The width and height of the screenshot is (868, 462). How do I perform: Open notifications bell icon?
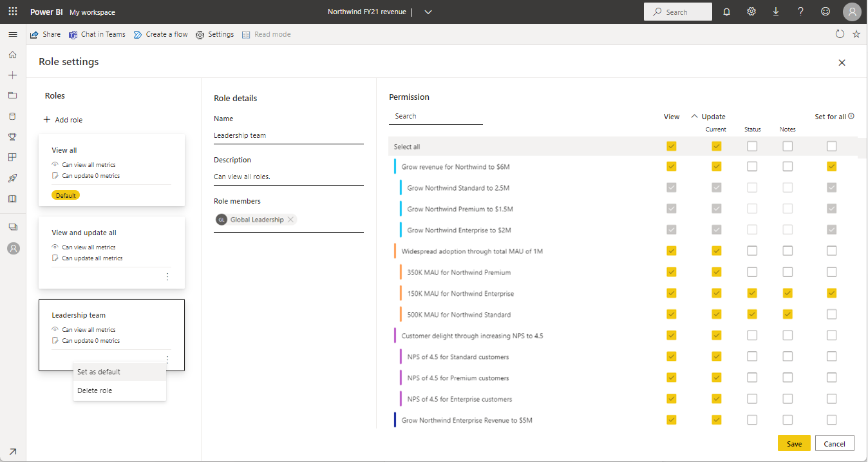tap(726, 12)
